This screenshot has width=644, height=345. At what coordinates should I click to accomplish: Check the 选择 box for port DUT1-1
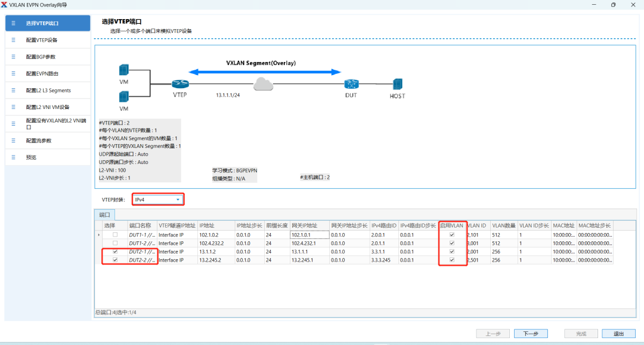[115, 235]
